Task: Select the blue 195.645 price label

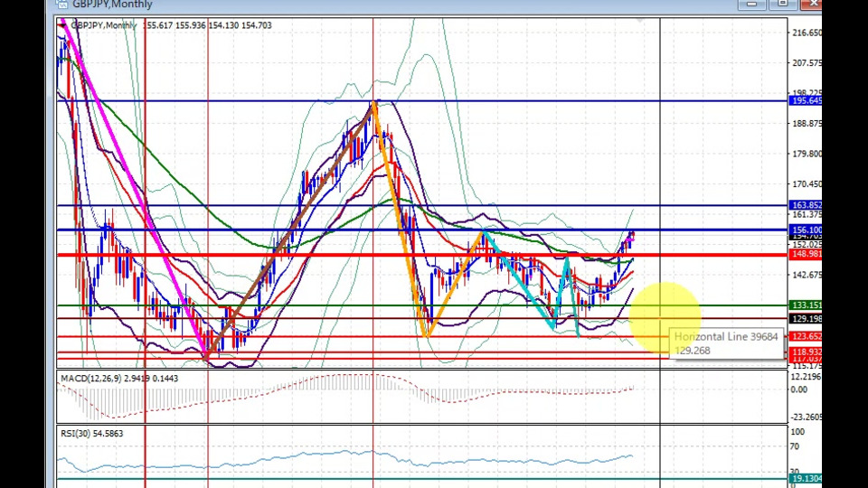Action: click(x=806, y=100)
